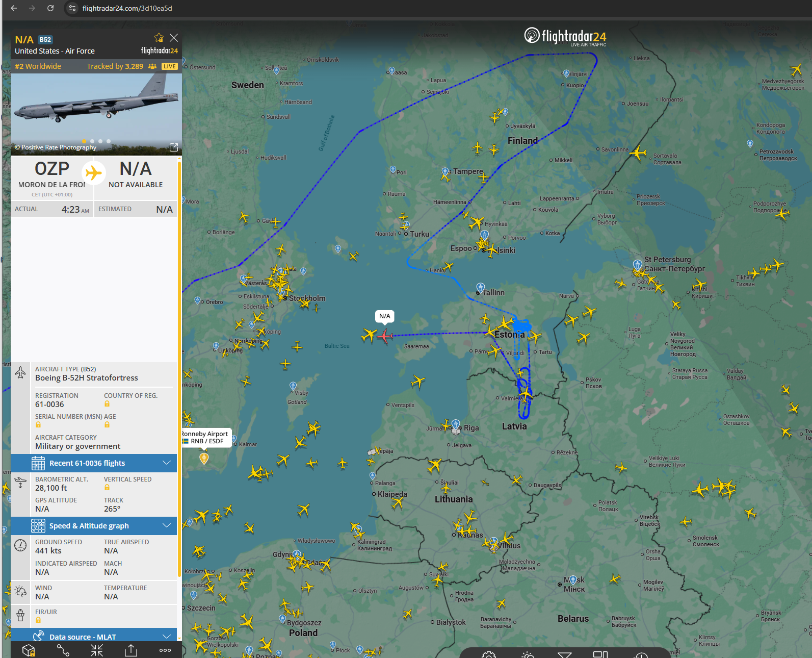Click the Tracked by 3,289 text

(115, 66)
